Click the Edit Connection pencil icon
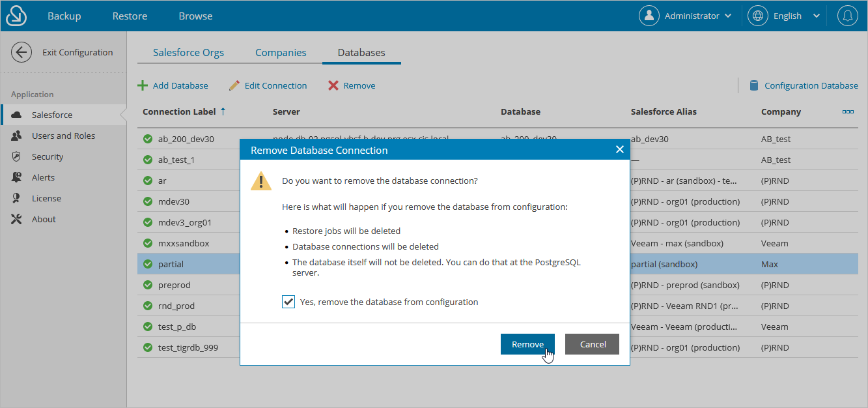This screenshot has width=868, height=408. (234, 85)
